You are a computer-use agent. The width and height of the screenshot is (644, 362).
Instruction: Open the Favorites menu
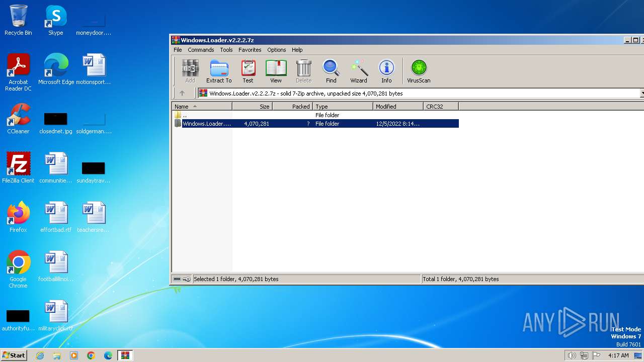(250, 50)
